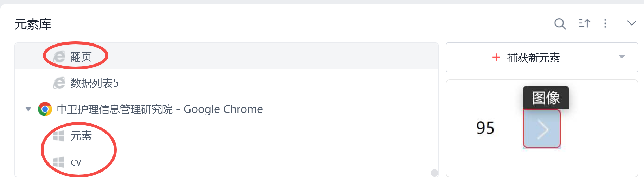Open the 捕获新元素 dropdown arrow
Screen dimensions: 644x188
tap(622, 57)
